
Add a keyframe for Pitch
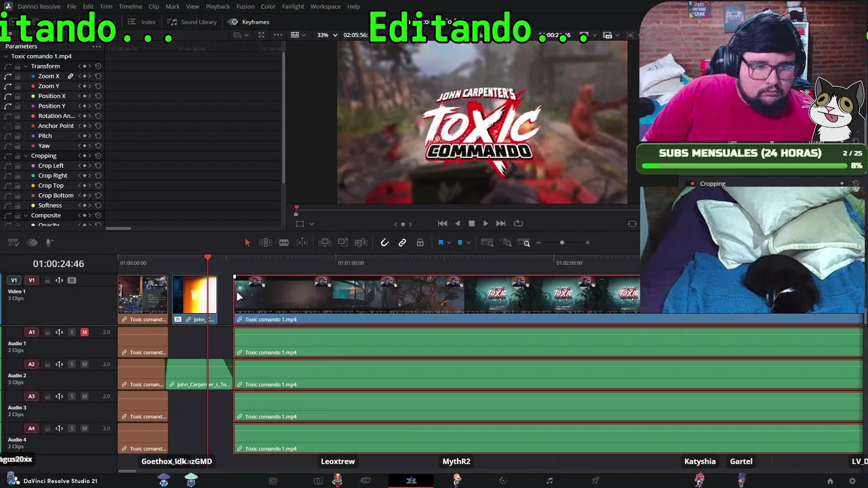(x=85, y=136)
